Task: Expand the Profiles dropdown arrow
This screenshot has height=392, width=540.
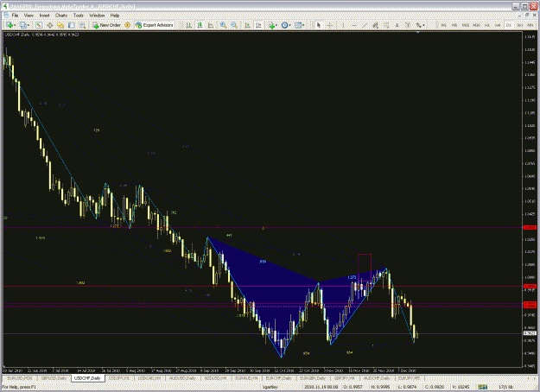Action: 29,25
